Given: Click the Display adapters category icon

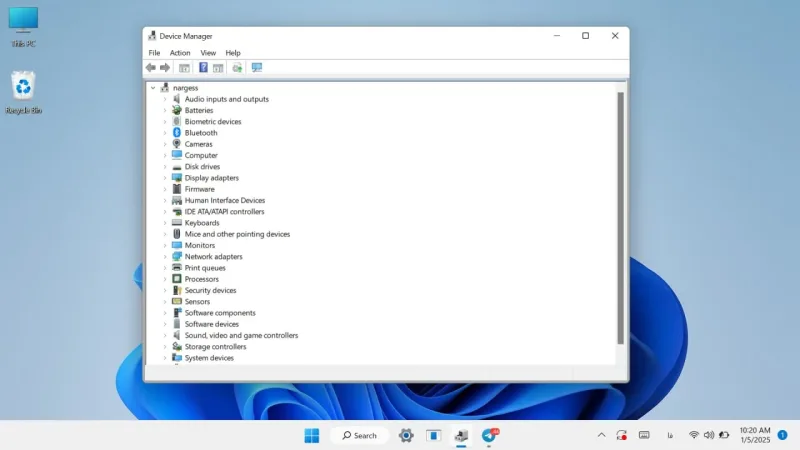Looking at the screenshot, I should pos(177,178).
